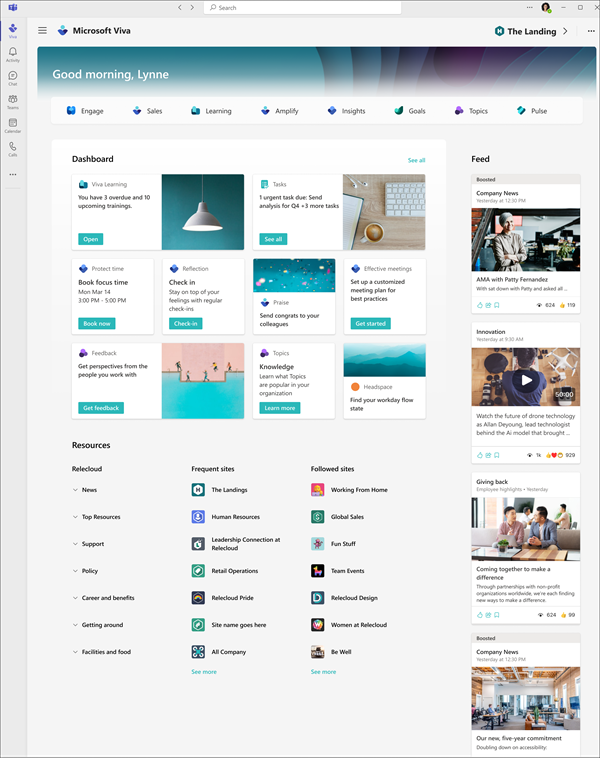Click Book now for focus time
The image size is (600, 758).
97,323
